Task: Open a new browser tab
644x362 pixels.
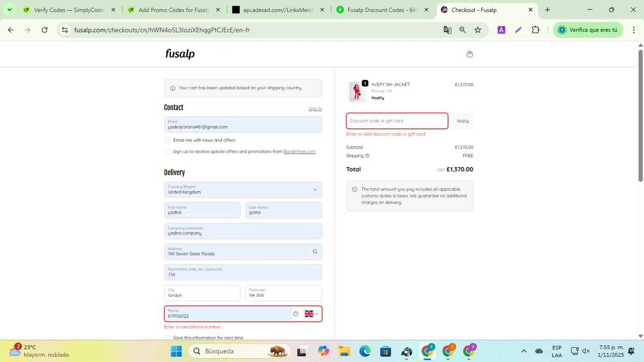Action: click(x=547, y=10)
